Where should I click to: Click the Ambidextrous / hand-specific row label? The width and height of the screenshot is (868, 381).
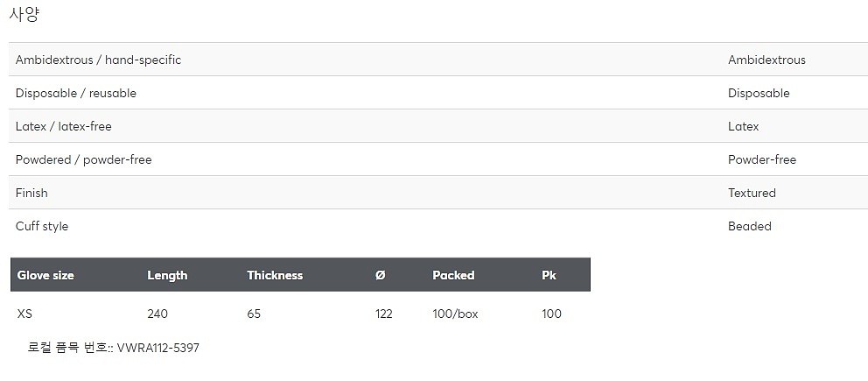click(98, 60)
